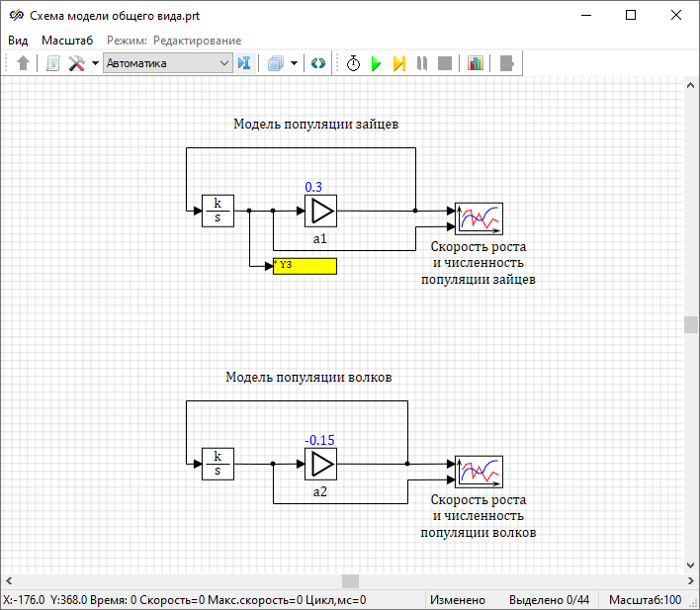
Task: Open the dropdown beside the windows icon
Action: tap(294, 63)
